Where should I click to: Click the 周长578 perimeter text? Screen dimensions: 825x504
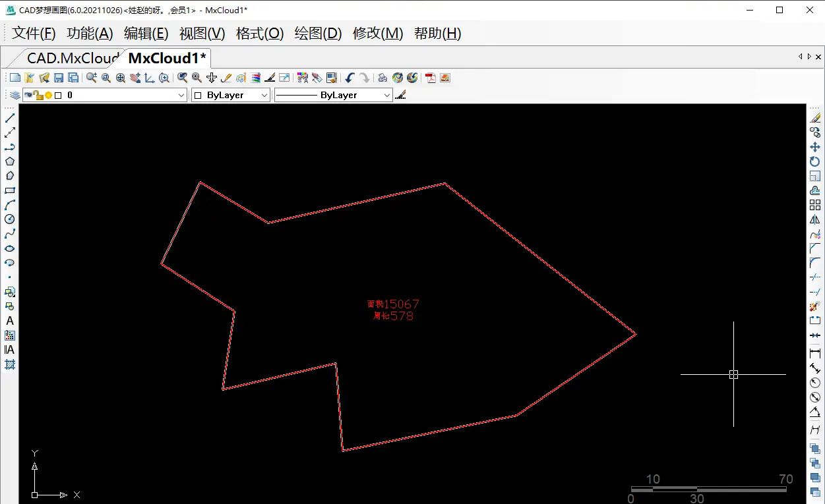(x=393, y=316)
